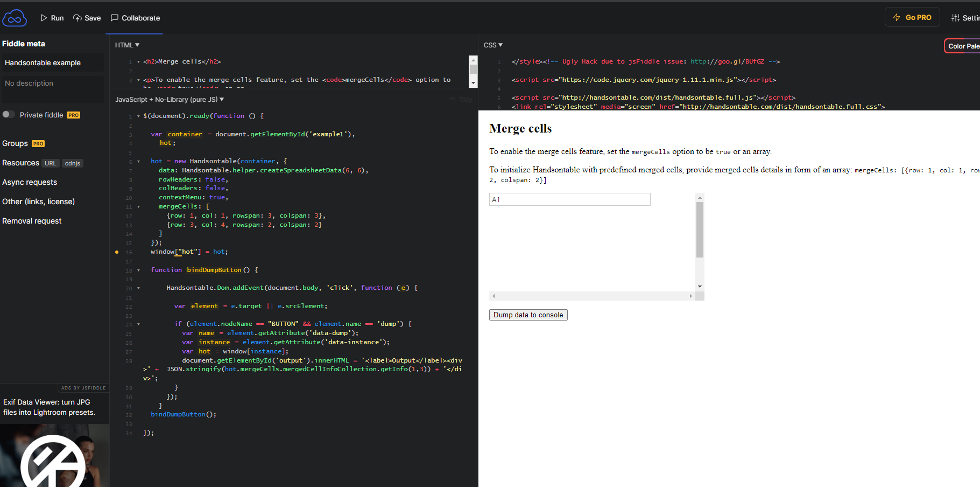Select the URL tag under Resources

[51, 163]
